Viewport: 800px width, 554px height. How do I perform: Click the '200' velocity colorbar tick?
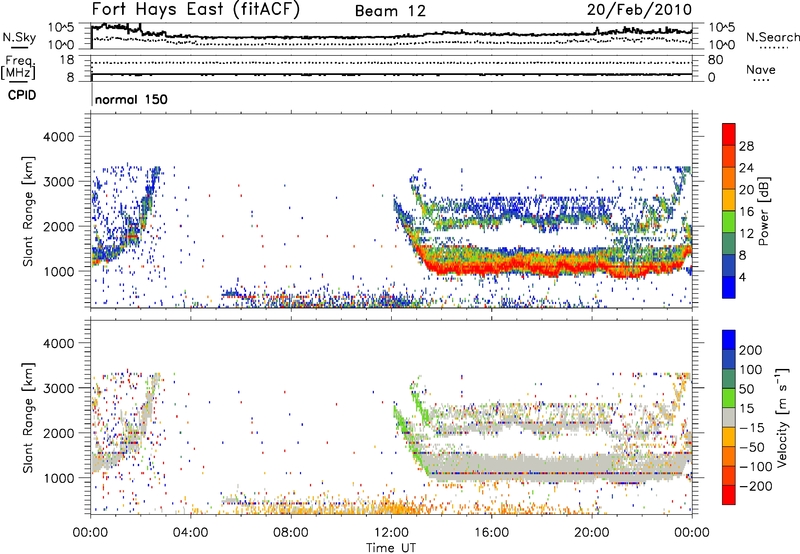click(751, 350)
